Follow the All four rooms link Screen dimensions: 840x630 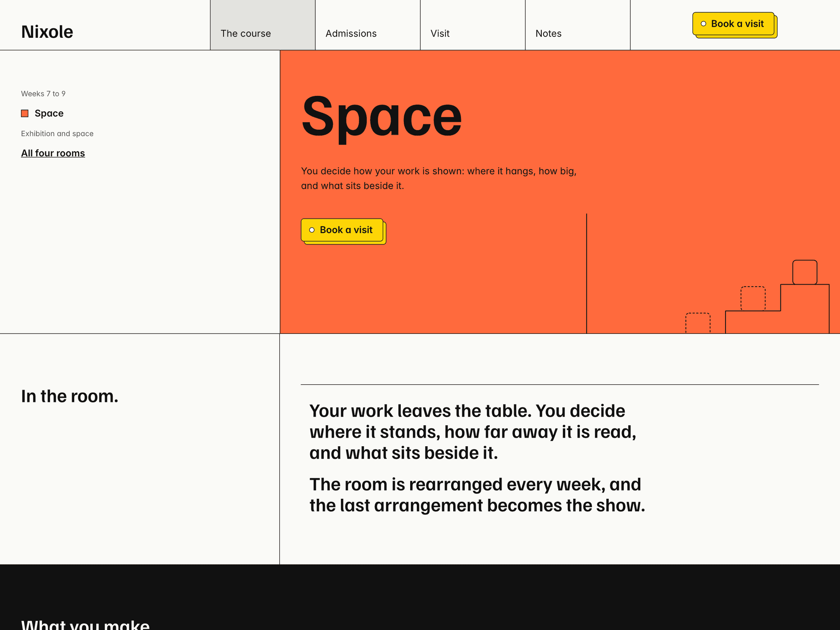[x=53, y=153]
